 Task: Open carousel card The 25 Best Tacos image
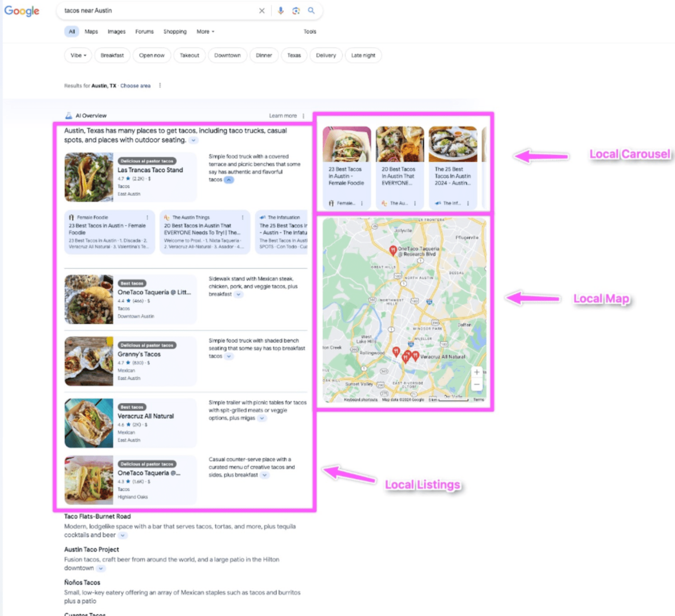[453, 144]
